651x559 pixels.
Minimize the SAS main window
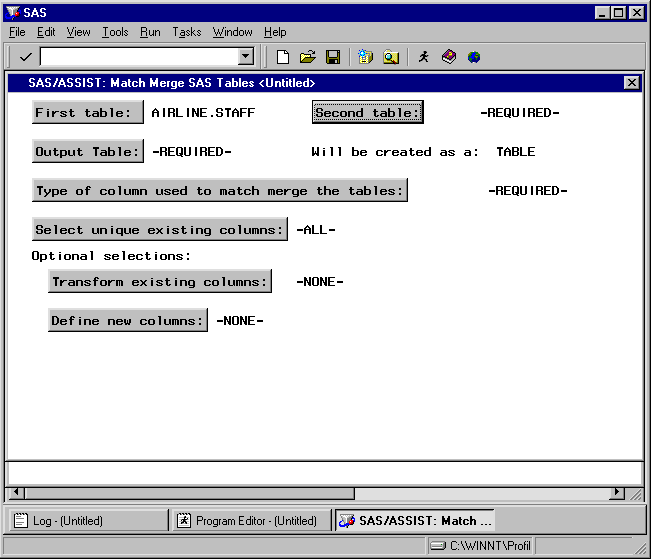[x=602, y=13]
